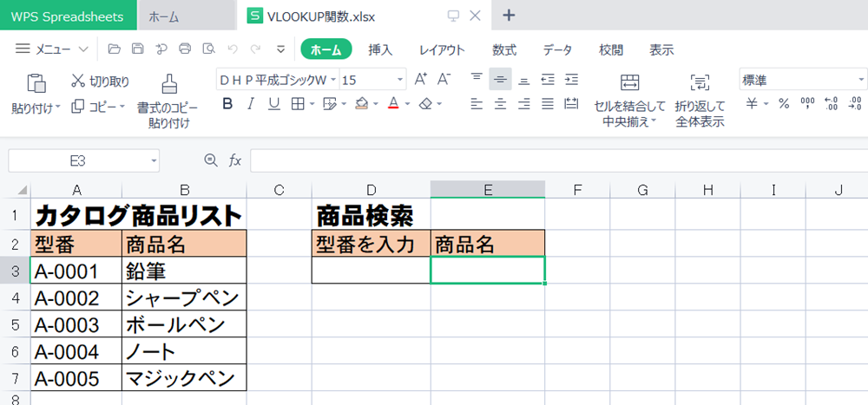Save the workbook with the floppy disk icon
Viewport: 868px width, 405px height.
pyautogui.click(x=137, y=49)
